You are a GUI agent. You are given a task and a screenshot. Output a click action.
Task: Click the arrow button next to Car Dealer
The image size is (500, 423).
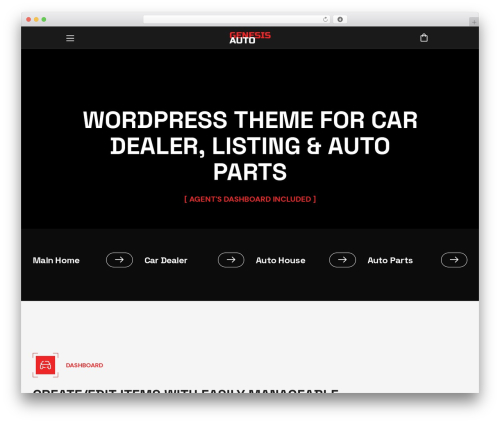[231, 260]
